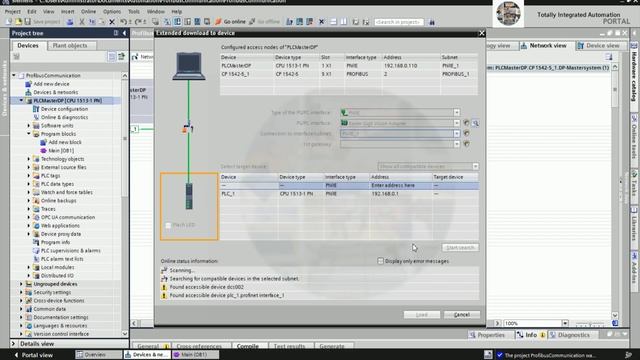
Task: Click the Load button in dialog
Action: (x=422, y=315)
